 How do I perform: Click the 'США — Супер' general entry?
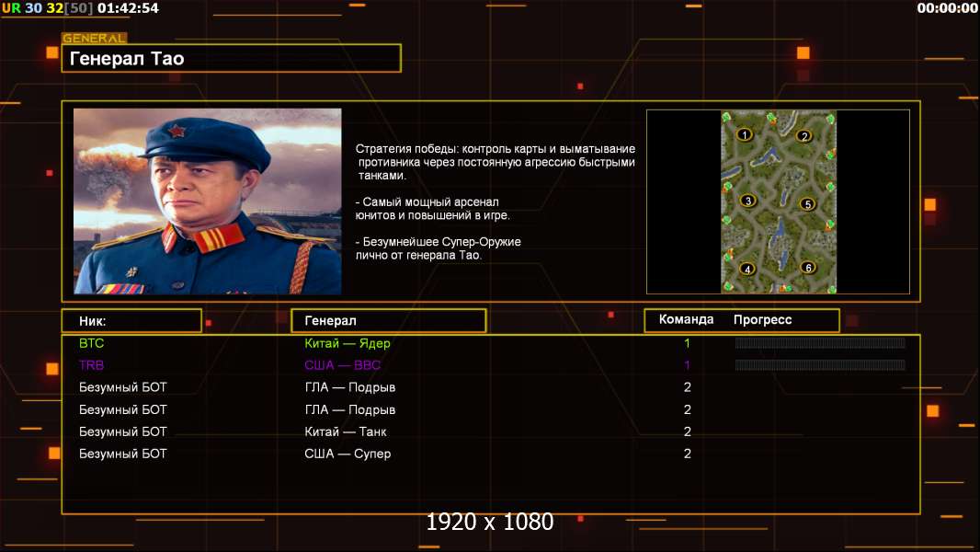(348, 454)
